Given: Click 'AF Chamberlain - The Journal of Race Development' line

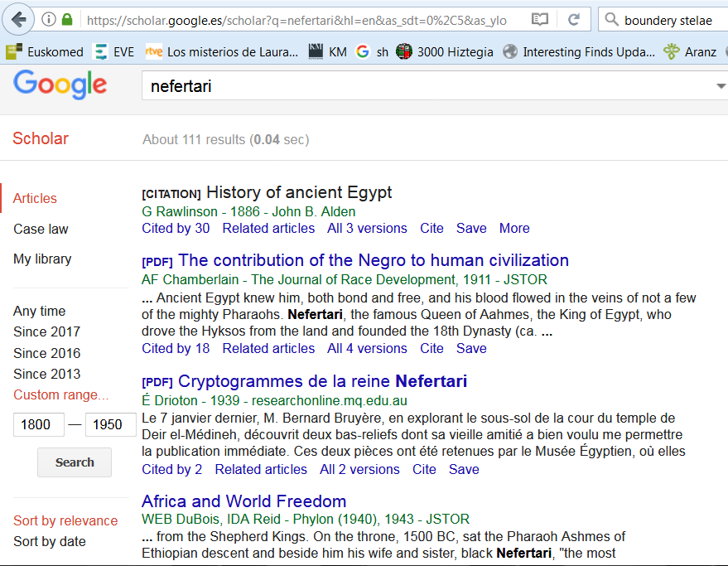Looking at the screenshot, I should coord(345,279).
